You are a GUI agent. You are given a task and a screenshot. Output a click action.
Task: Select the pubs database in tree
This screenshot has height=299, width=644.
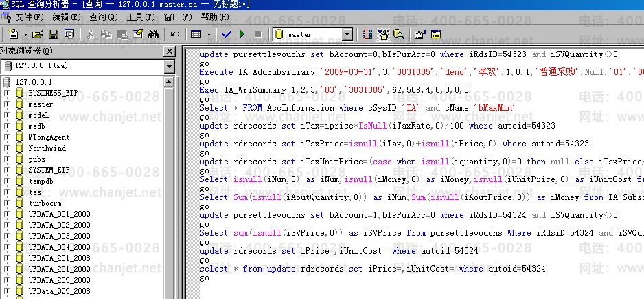tap(36, 159)
